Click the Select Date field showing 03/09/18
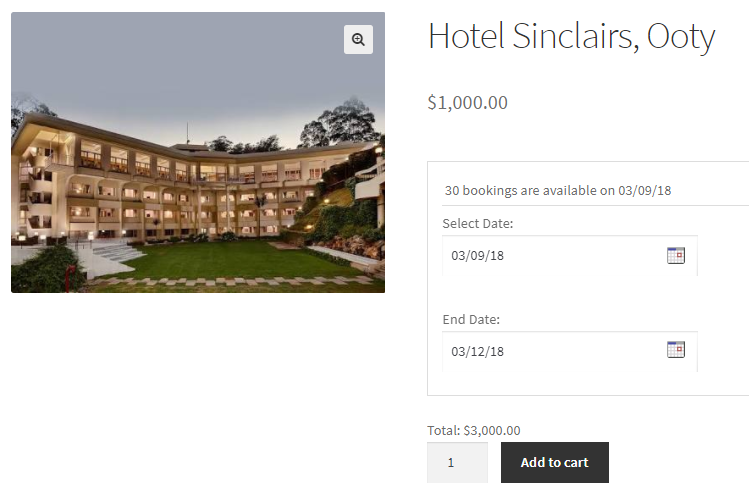This screenshot has width=749, height=498. (x=550, y=255)
